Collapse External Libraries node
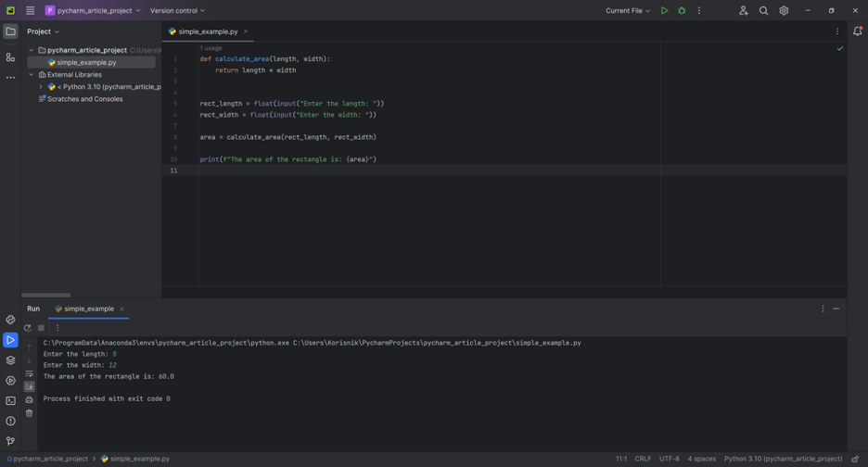Screen dimensions: 868x467 coord(32,75)
